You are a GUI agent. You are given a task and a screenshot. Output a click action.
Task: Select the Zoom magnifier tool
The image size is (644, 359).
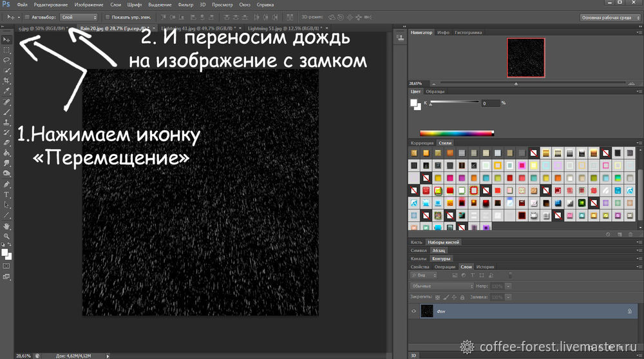click(6, 237)
